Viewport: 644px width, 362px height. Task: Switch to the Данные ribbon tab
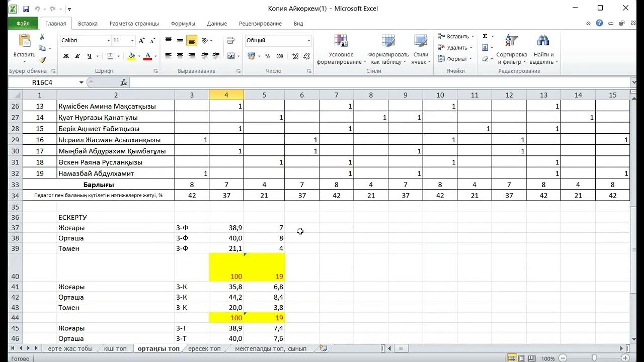217,23
